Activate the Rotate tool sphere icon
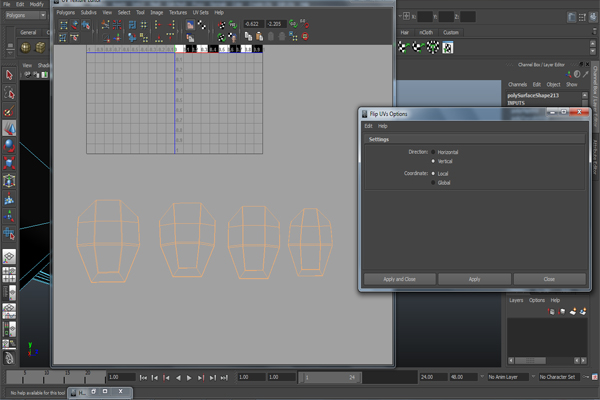This screenshot has width=600, height=400. 9,146
